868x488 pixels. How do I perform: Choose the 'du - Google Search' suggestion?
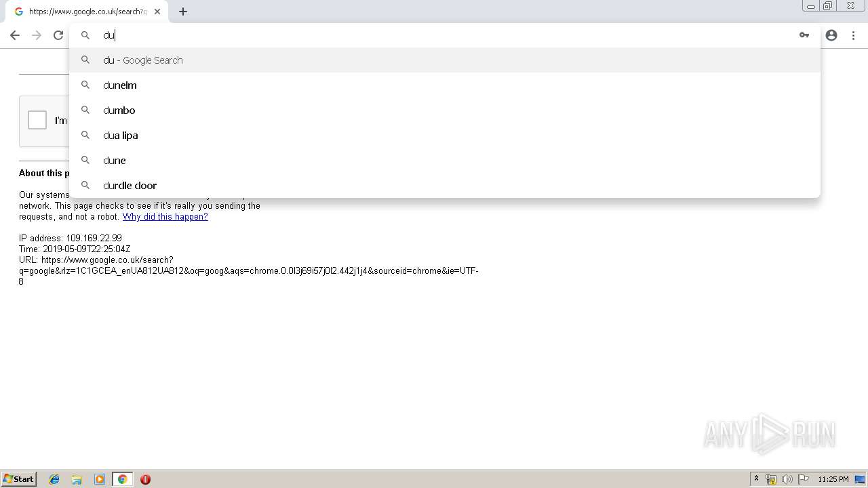pos(445,60)
